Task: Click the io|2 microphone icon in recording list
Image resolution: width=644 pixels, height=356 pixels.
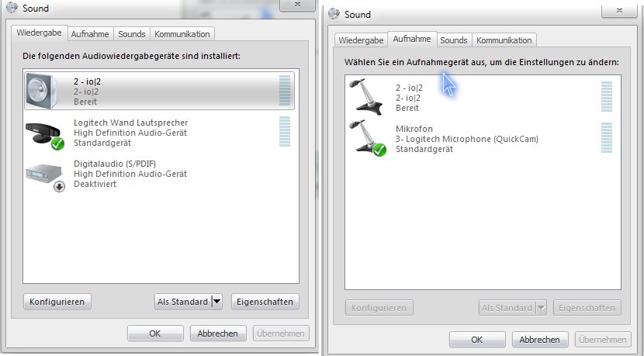Action: click(x=365, y=97)
